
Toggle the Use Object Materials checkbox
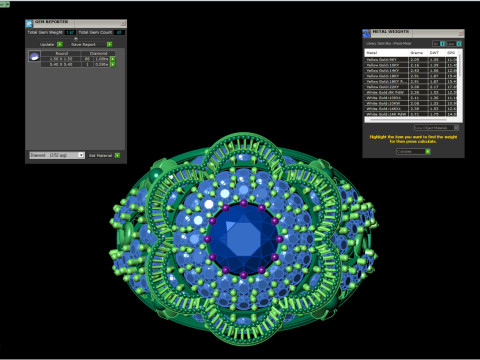pyautogui.click(x=456, y=128)
